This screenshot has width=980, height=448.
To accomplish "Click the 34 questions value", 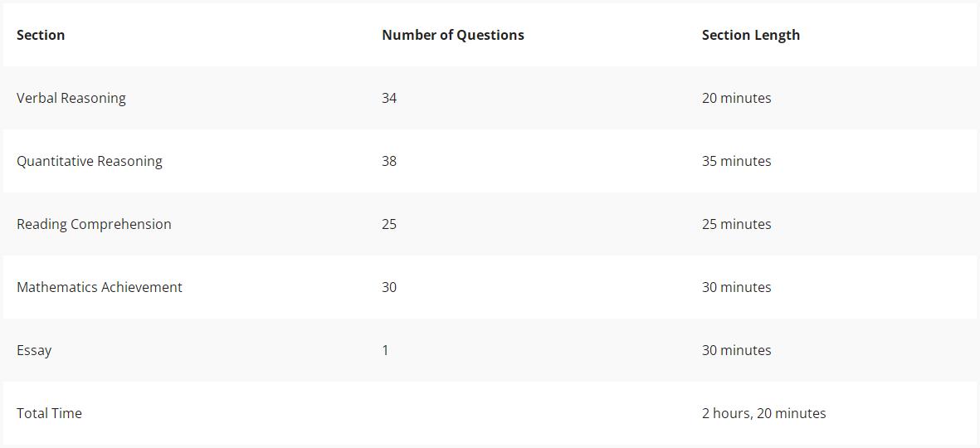I will (x=388, y=98).
